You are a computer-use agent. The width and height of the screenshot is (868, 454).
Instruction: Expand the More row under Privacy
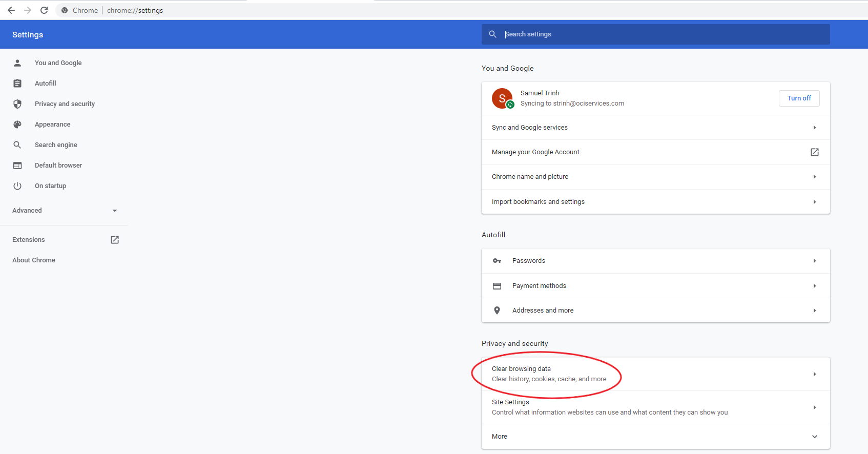click(655, 437)
